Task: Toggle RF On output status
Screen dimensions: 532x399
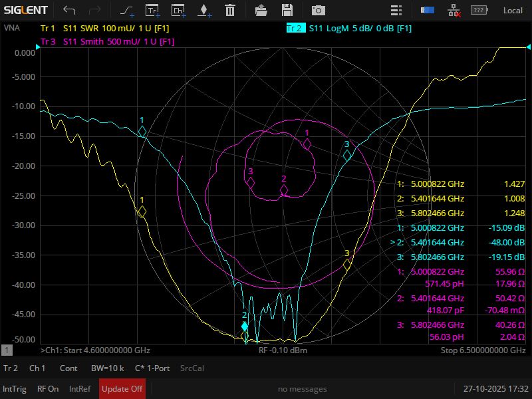Action: (48, 389)
